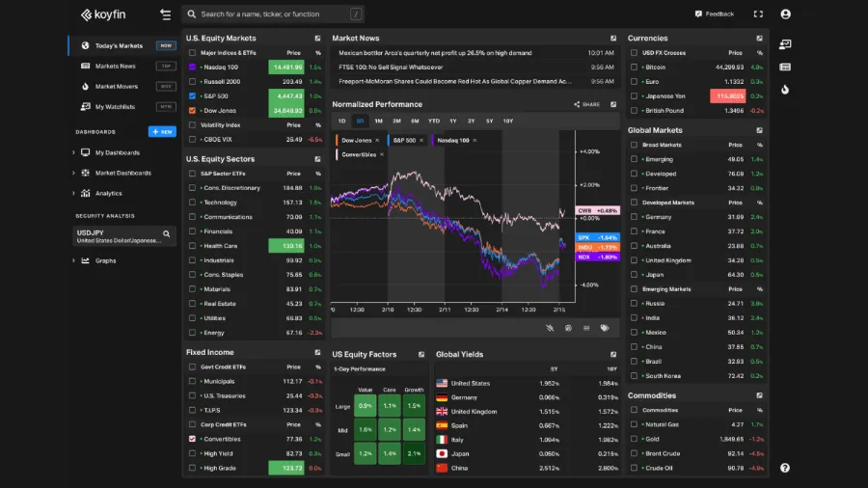Screen dimensions: 868x488
Task: Expand My Dashboards tree item
Action: [73, 152]
